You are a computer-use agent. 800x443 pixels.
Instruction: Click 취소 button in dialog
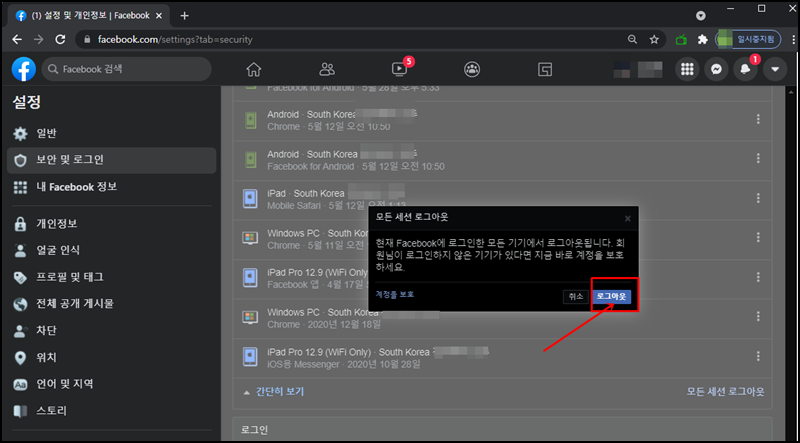click(576, 297)
